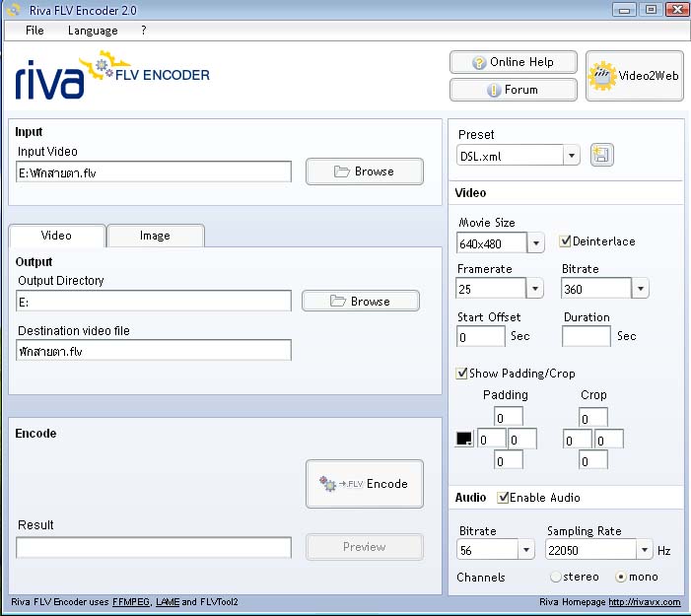Screen dimensions: 691x616
Task: Click the app icon in the title bar
Action: [x=14, y=9]
